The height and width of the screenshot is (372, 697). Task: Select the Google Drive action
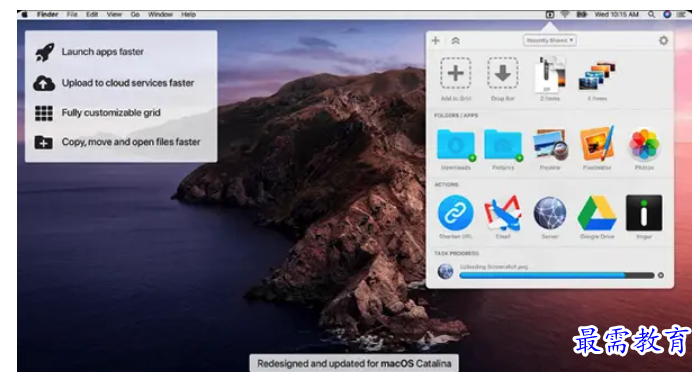597,213
